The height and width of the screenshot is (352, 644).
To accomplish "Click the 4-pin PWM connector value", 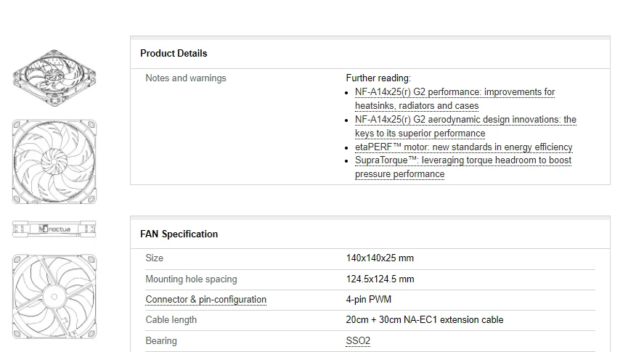I will 369,300.
